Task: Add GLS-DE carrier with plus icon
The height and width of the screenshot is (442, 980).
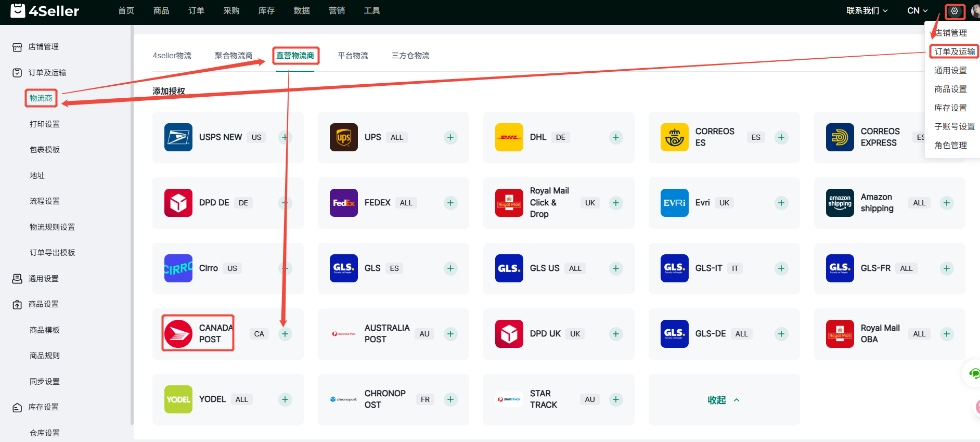Action: [781, 334]
